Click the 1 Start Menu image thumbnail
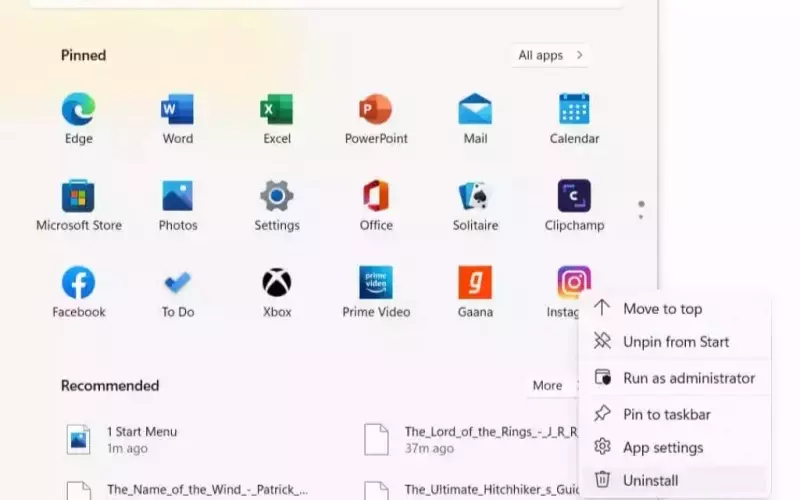 click(79, 439)
